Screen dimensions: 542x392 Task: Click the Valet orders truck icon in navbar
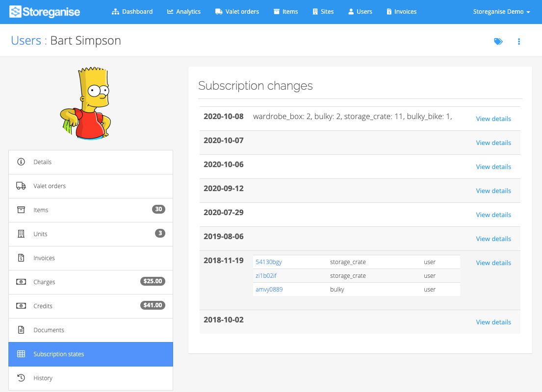[x=219, y=12]
